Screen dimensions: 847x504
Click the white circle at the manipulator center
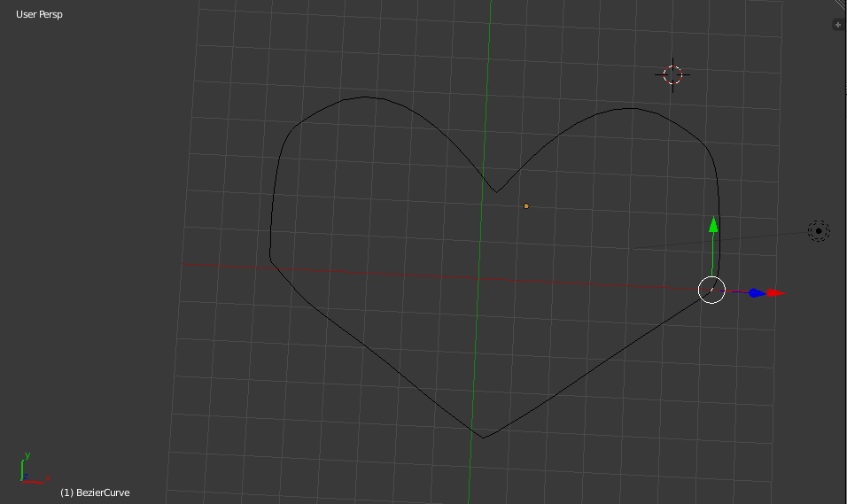coord(711,290)
